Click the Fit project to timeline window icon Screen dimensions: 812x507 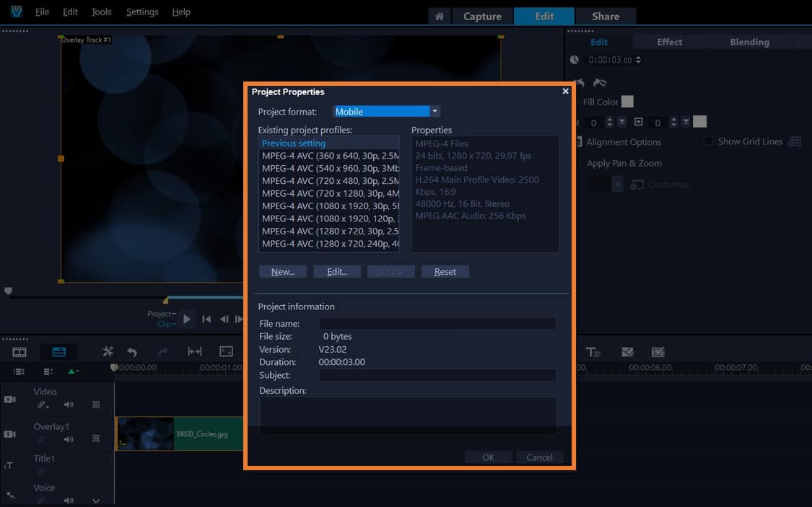(194, 351)
